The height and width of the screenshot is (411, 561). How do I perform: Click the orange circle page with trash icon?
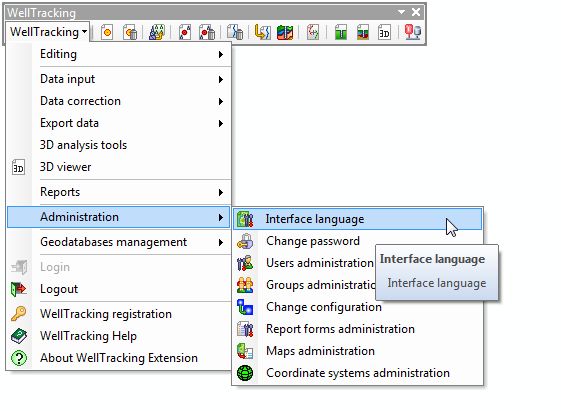coord(130,33)
